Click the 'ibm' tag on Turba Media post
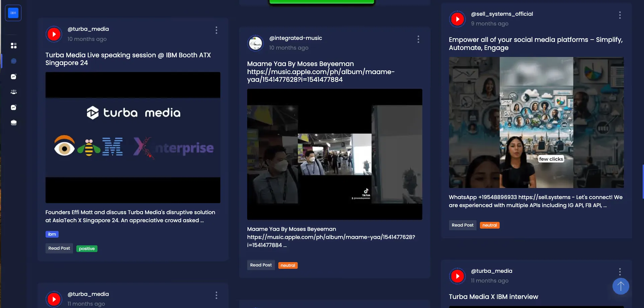The image size is (644, 308). click(52, 234)
